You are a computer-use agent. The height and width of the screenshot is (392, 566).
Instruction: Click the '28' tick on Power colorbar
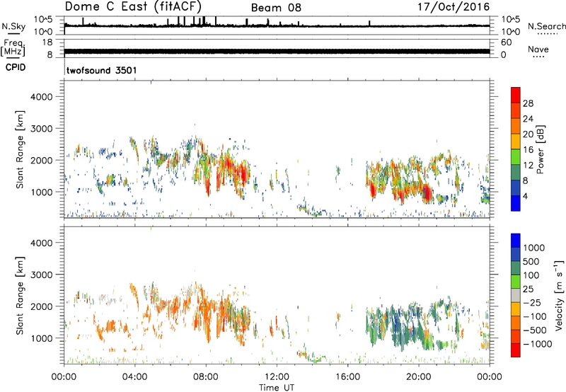pos(528,103)
